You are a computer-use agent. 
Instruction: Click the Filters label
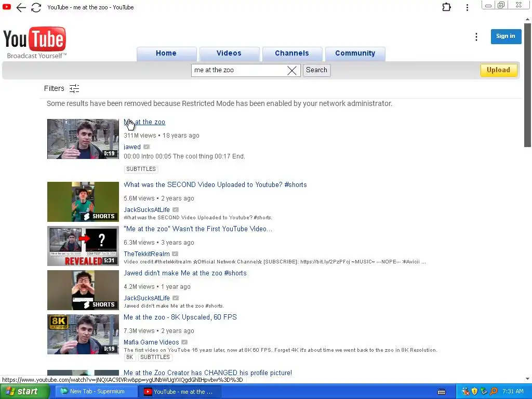[x=54, y=88]
